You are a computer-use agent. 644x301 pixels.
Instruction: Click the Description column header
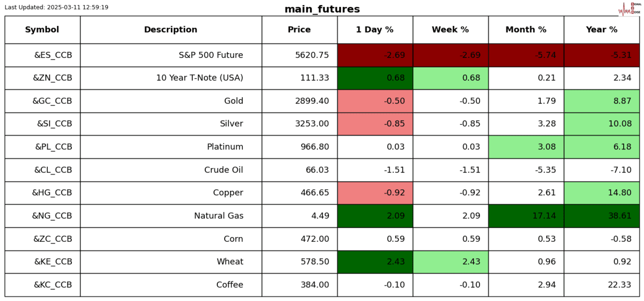pos(170,30)
